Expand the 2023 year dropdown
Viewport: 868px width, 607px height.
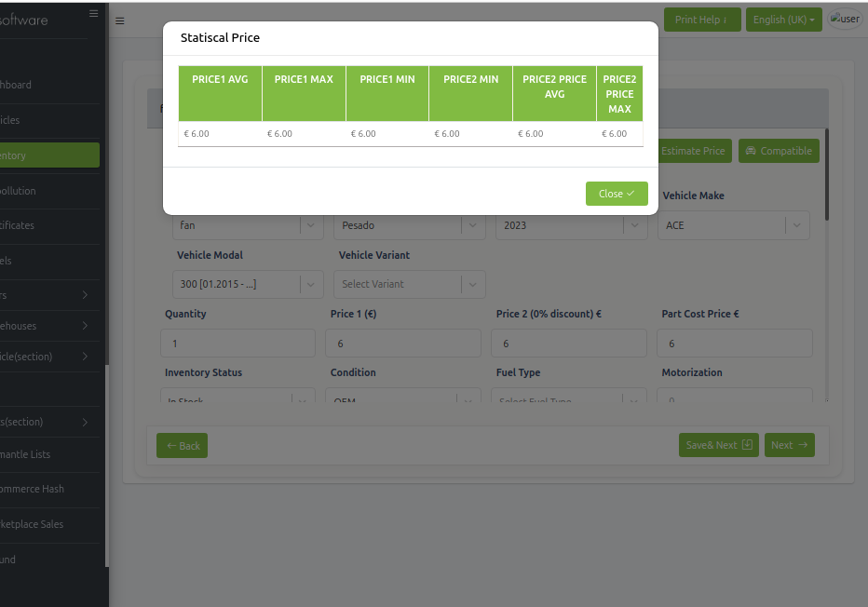pyautogui.click(x=634, y=225)
